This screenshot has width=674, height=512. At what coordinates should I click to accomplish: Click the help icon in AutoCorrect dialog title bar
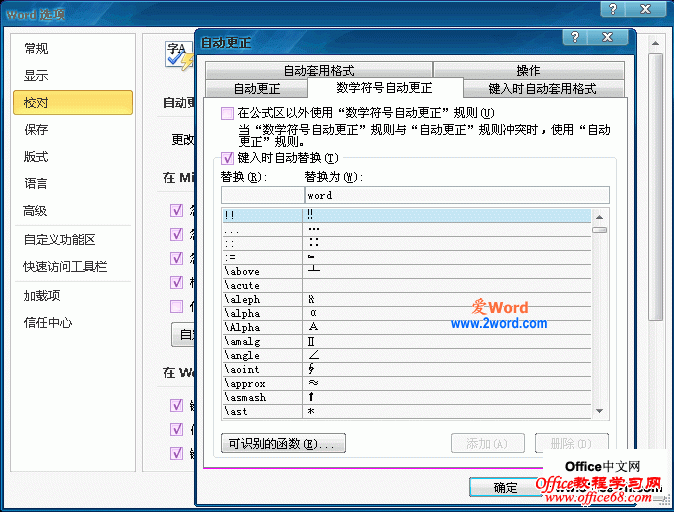575,37
